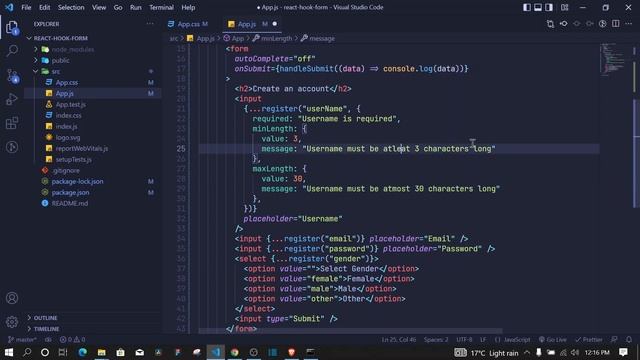Screen dimensions: 640x360
Task: Open the Explorer view in activity bar
Action: pos(12,27)
